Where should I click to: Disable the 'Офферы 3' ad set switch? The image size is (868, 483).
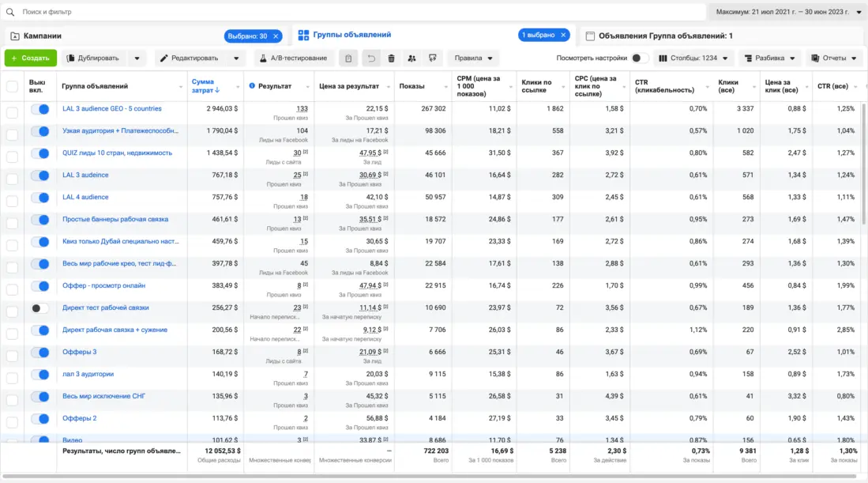click(39, 353)
